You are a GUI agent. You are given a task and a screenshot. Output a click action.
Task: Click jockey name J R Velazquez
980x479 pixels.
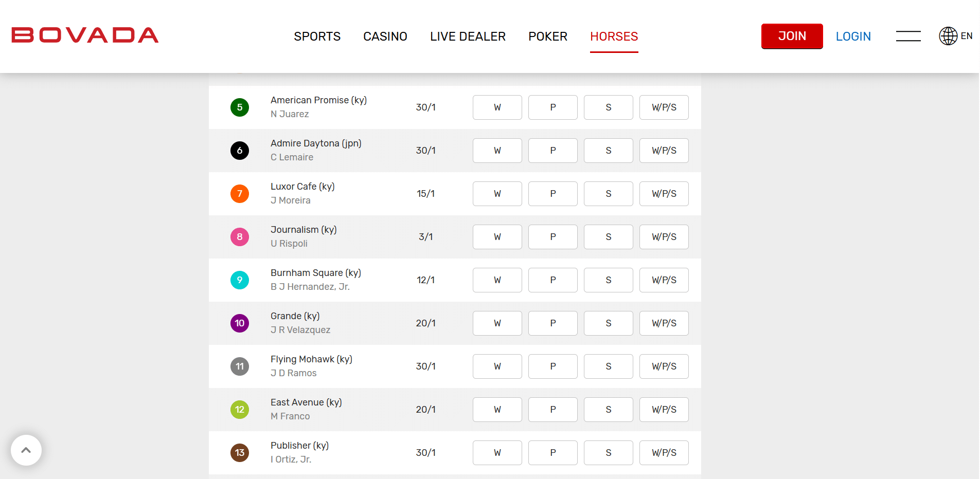tap(300, 330)
